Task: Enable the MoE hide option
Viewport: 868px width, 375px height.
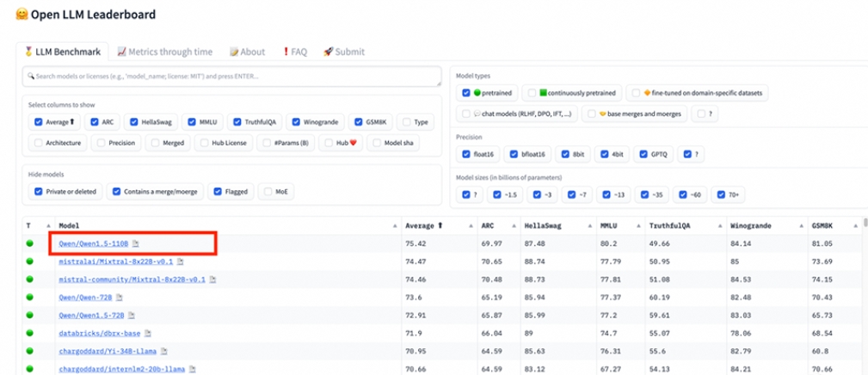Action: (x=268, y=192)
